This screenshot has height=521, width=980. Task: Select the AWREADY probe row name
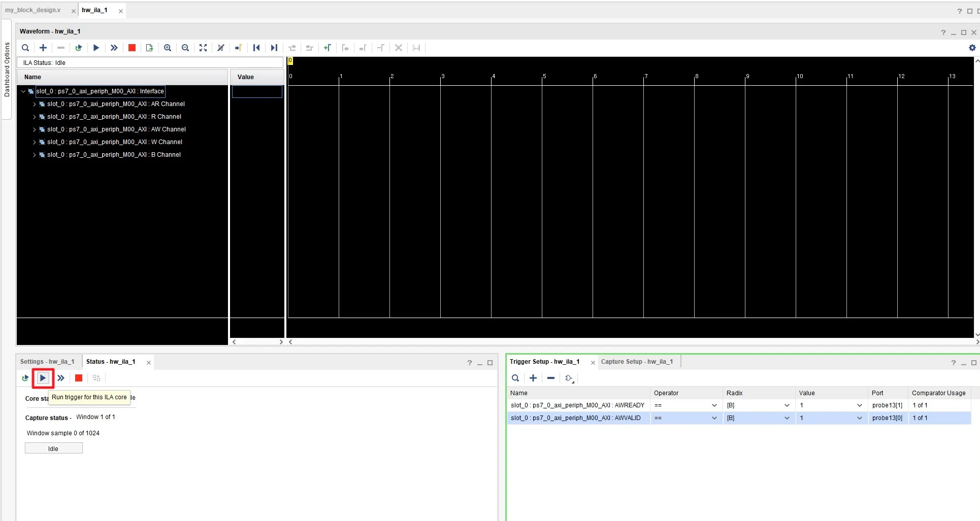[x=577, y=405]
